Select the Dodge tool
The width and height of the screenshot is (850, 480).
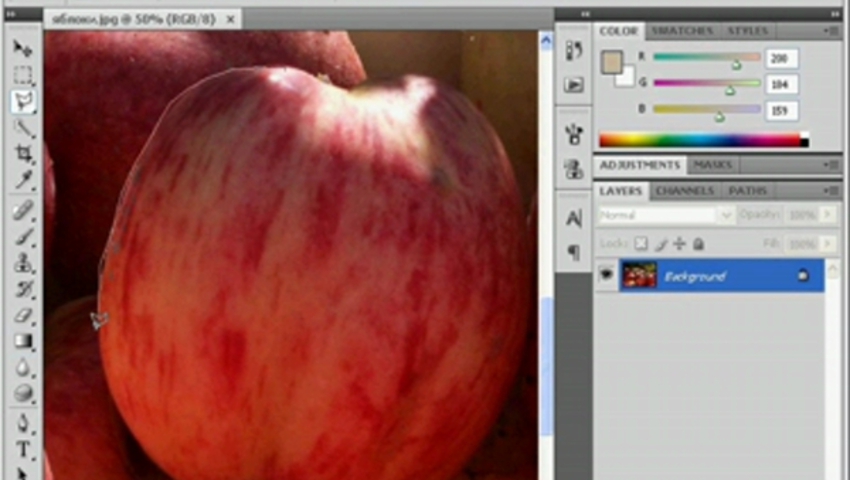click(x=23, y=393)
